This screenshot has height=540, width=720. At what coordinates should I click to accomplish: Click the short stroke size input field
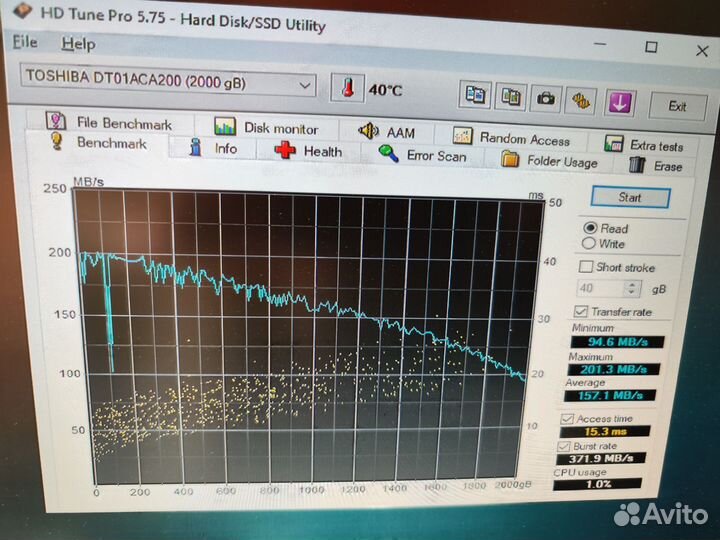coord(601,288)
